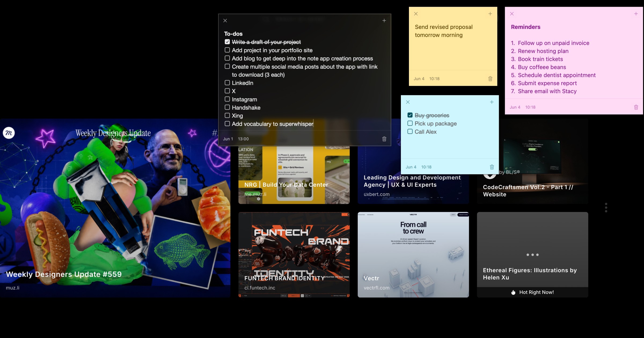Viewport: 644px width, 338px height.
Task: Add a new note from To-dos plus icon
Action: click(x=384, y=21)
